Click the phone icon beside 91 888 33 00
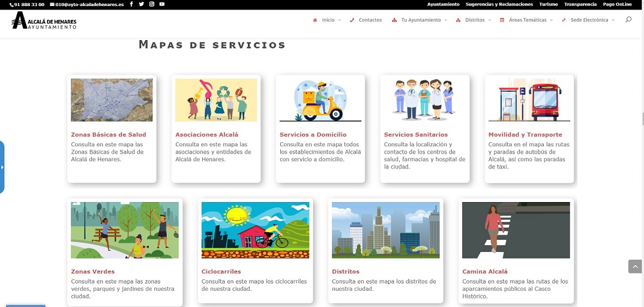Viewport: 644px width, 307px height. [11, 5]
